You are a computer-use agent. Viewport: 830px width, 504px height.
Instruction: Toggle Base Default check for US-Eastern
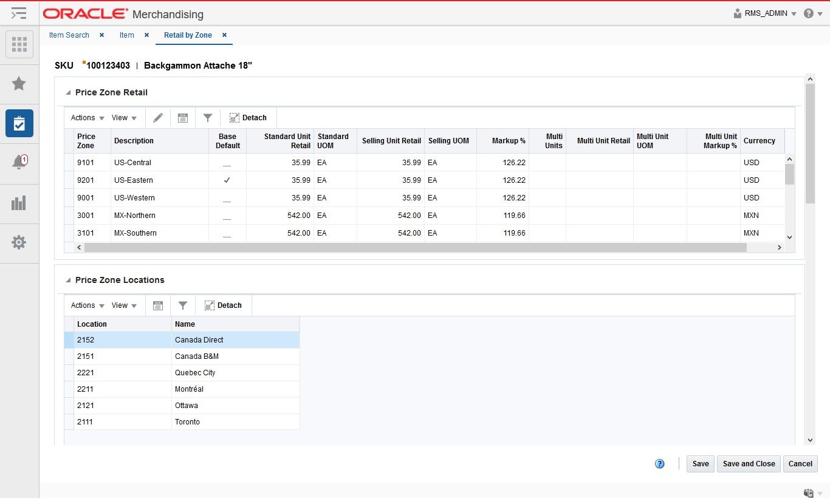[x=227, y=180]
